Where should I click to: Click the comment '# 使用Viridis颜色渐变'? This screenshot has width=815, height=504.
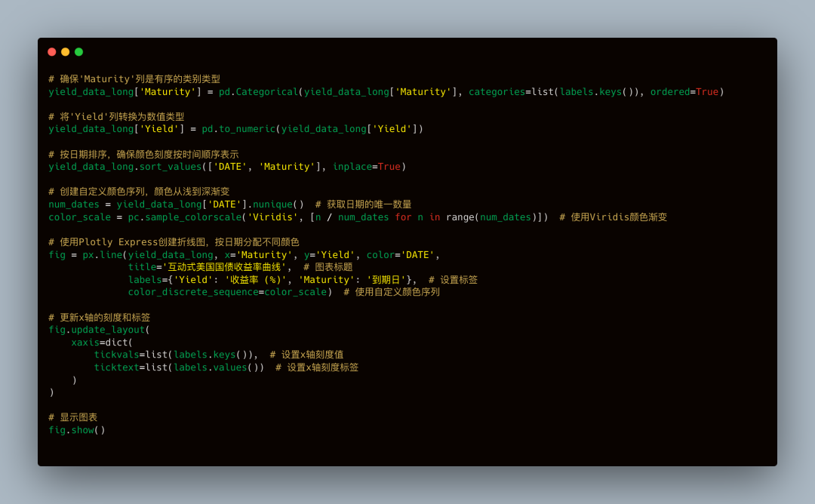tap(614, 217)
